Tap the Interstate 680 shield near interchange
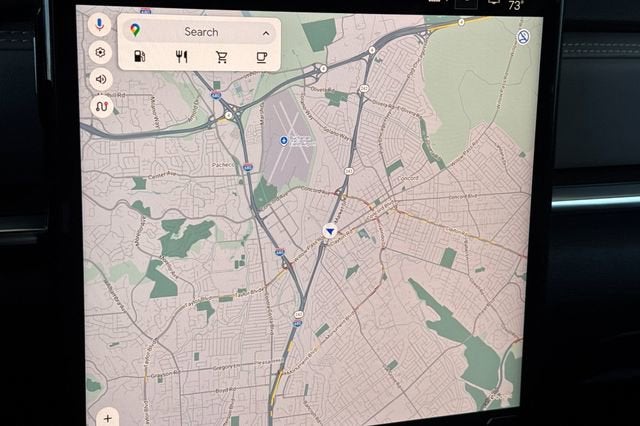640x426 pixels. tap(215, 96)
